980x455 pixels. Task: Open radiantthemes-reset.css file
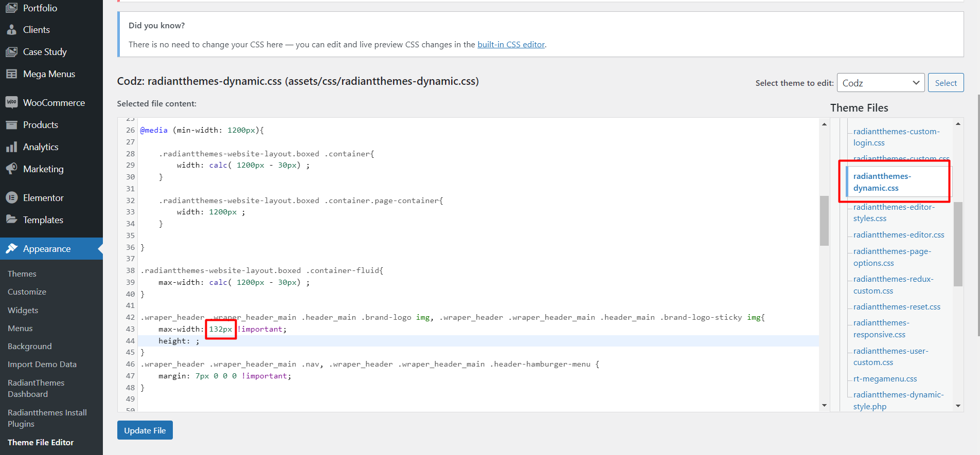point(897,306)
